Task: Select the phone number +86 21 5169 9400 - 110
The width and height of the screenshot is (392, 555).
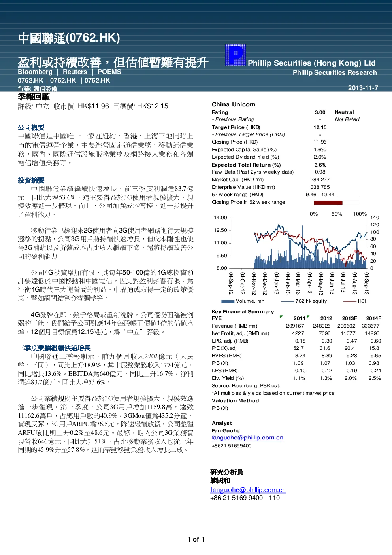Action: click(x=245, y=498)
